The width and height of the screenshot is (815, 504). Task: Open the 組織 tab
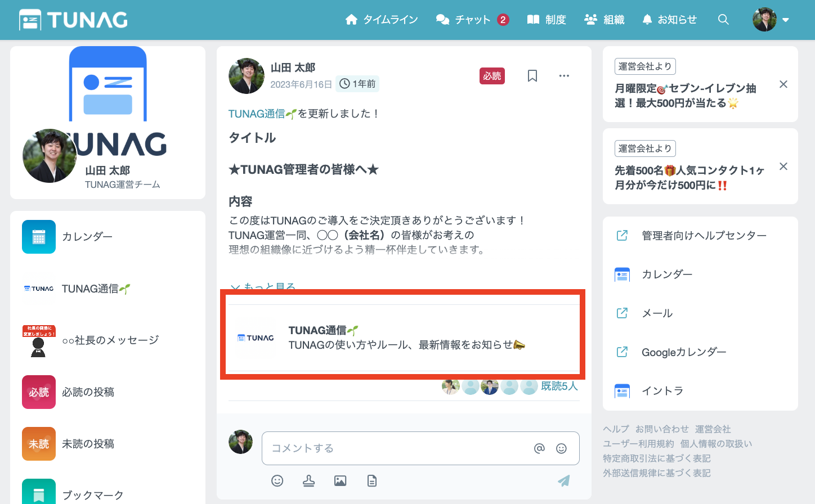(604, 20)
